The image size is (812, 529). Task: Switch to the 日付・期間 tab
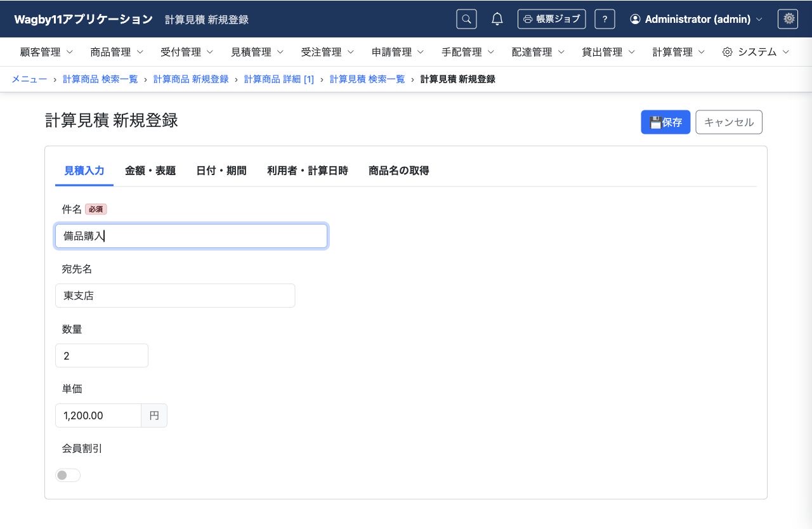(221, 171)
